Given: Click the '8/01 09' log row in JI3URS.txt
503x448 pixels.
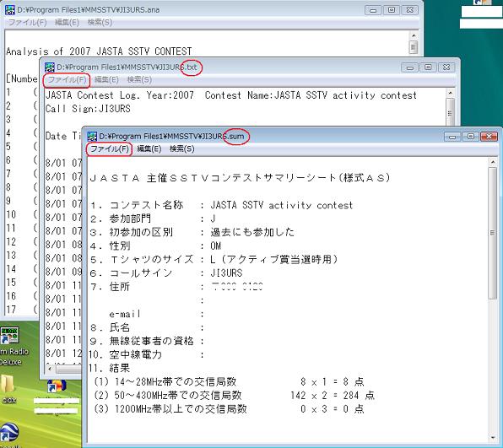Looking at the screenshot, I should click(x=64, y=272).
